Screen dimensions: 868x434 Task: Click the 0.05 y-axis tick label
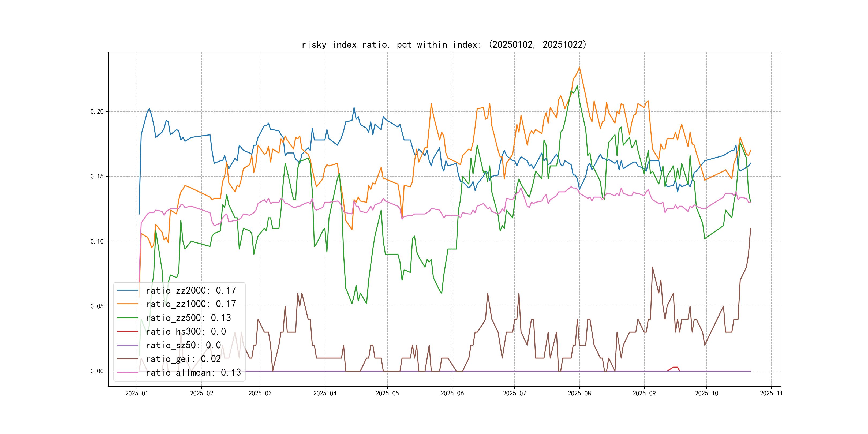pos(97,306)
